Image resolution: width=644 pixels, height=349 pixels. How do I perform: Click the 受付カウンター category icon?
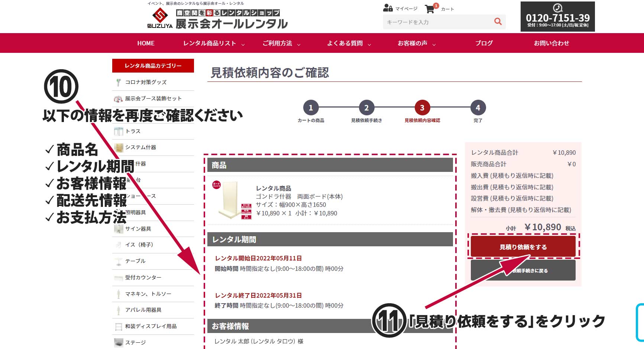(x=119, y=278)
